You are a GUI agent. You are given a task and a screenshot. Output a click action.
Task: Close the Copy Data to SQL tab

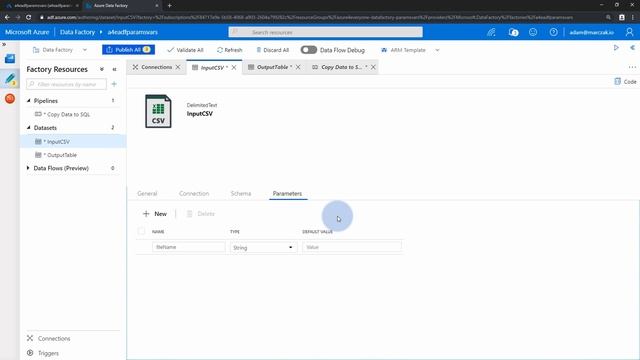point(373,67)
